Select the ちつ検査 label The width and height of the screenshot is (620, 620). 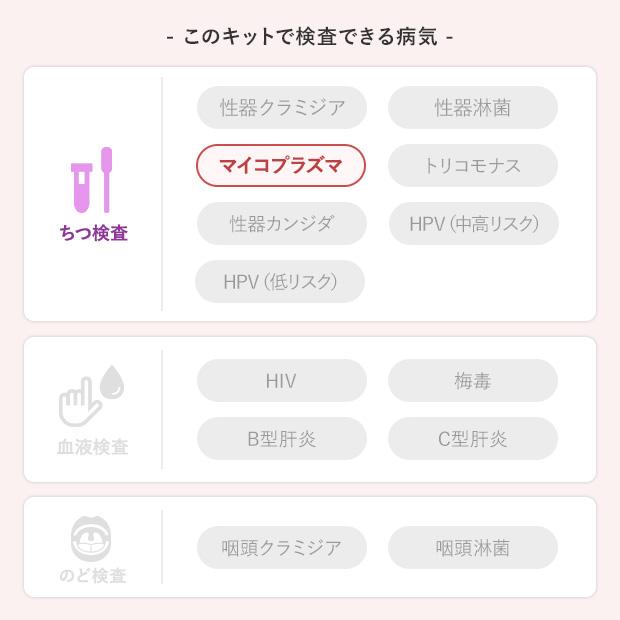pos(93,233)
